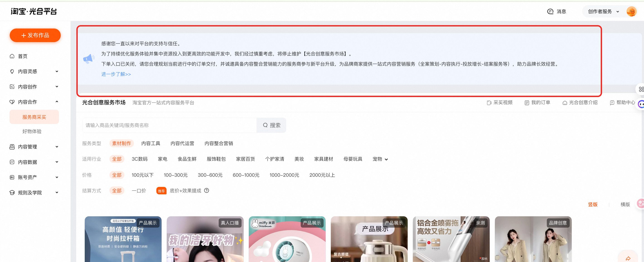Filter price by 300-600元

(x=210, y=175)
